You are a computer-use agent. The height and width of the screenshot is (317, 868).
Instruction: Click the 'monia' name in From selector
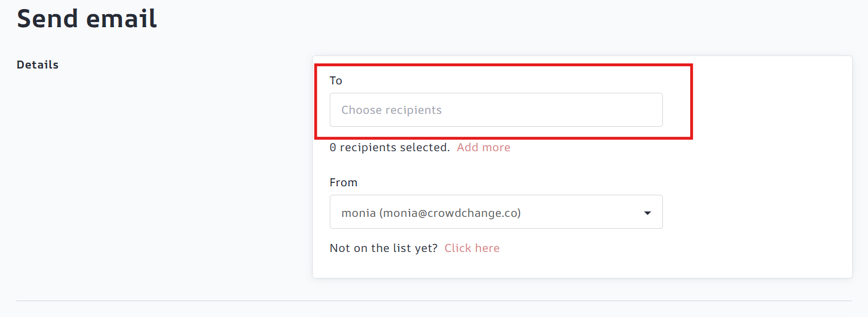click(x=358, y=213)
